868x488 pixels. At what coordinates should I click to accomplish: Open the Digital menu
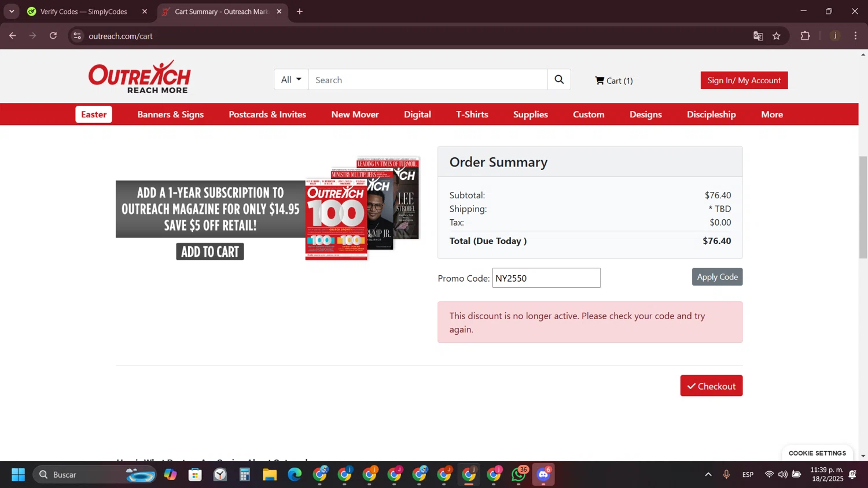417,114
